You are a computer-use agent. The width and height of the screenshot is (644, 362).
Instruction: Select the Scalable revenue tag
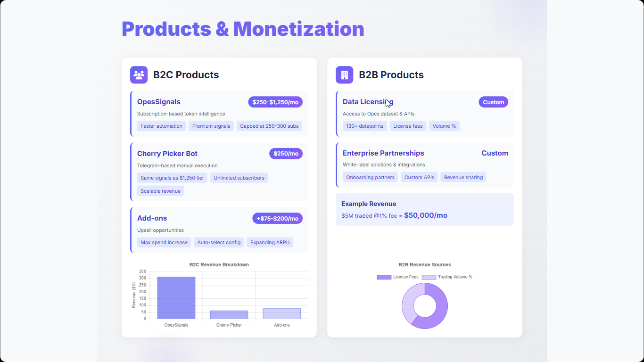[161, 191]
